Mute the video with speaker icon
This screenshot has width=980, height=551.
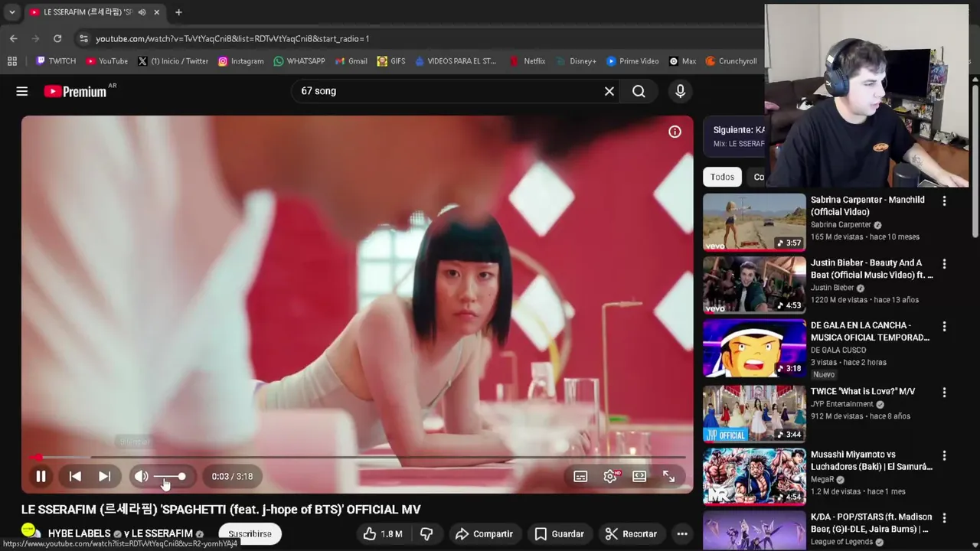[x=142, y=476]
